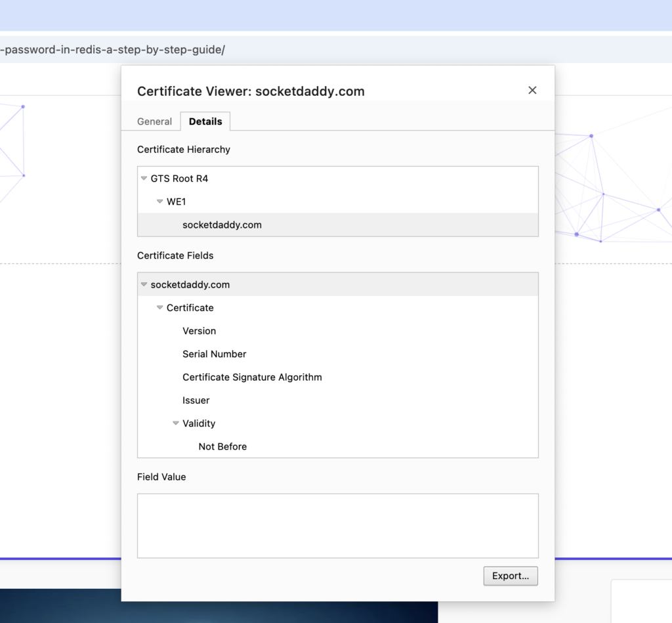The height and width of the screenshot is (623, 672).
Task: Collapse the Validity node
Action: (176, 423)
